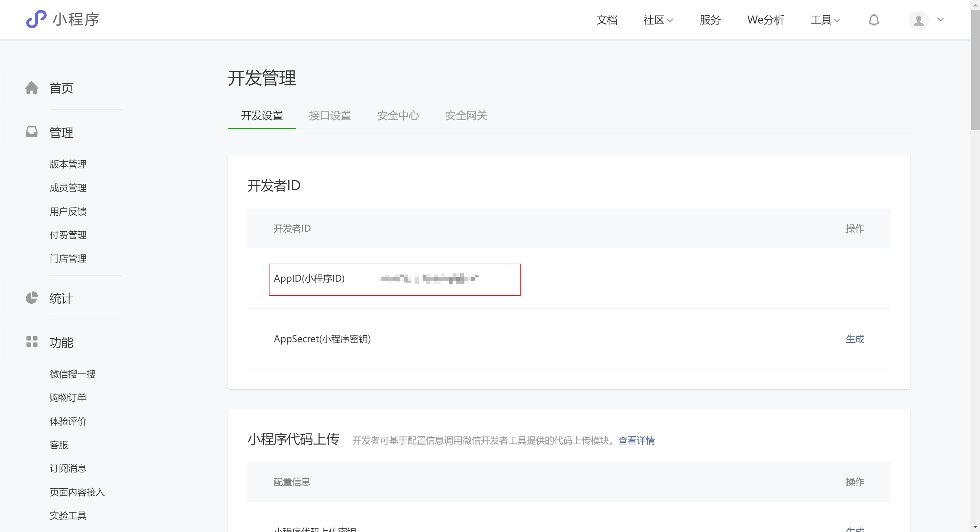
Task: Click 查看详情 link for code upload
Action: pyautogui.click(x=636, y=440)
